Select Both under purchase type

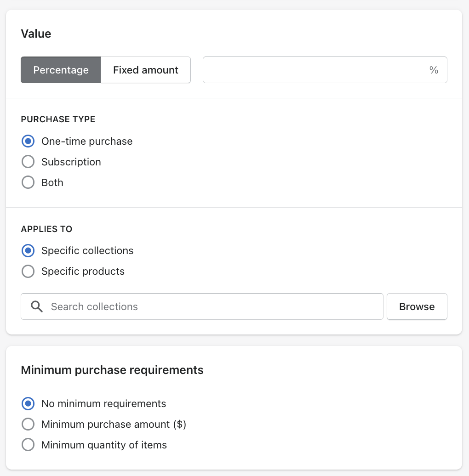click(x=28, y=183)
